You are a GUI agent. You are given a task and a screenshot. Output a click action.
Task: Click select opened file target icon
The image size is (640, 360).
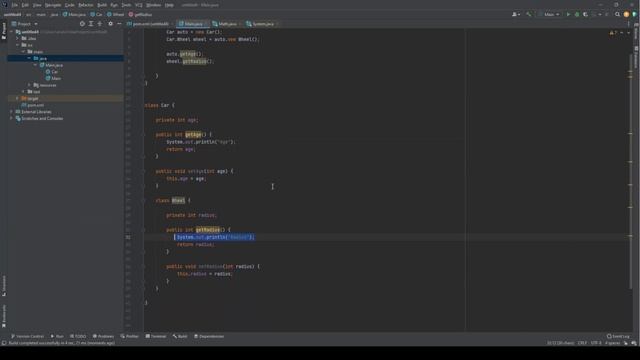(82, 24)
